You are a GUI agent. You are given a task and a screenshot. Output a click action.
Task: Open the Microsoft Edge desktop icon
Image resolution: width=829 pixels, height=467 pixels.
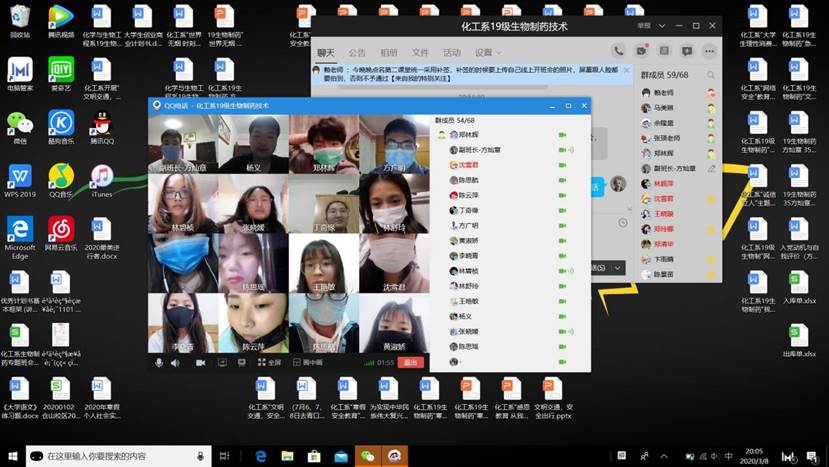[x=20, y=237]
